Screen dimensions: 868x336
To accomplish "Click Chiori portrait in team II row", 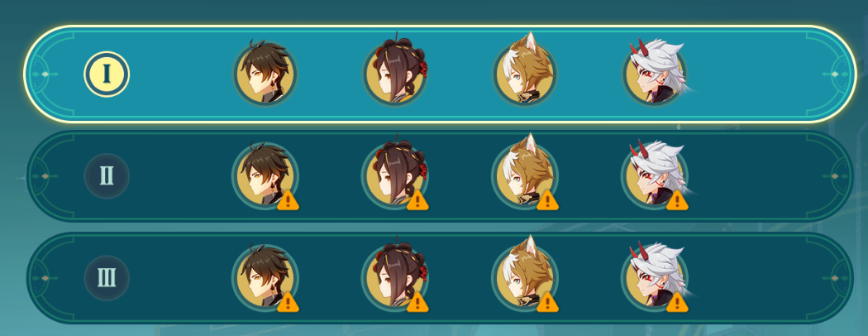I will pyautogui.click(x=394, y=175).
